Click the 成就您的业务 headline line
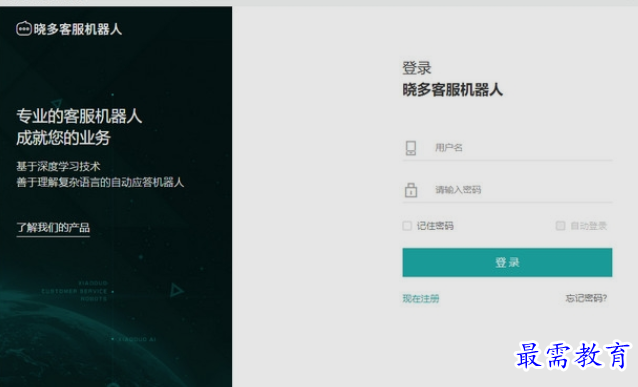 pos(63,138)
